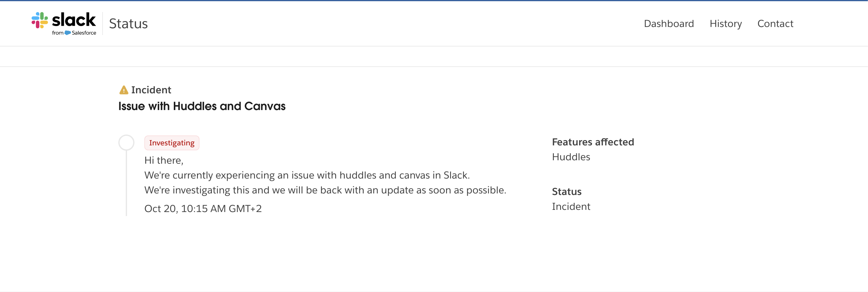Click the Status heading in right column
The image size is (868, 292).
pos(566,192)
